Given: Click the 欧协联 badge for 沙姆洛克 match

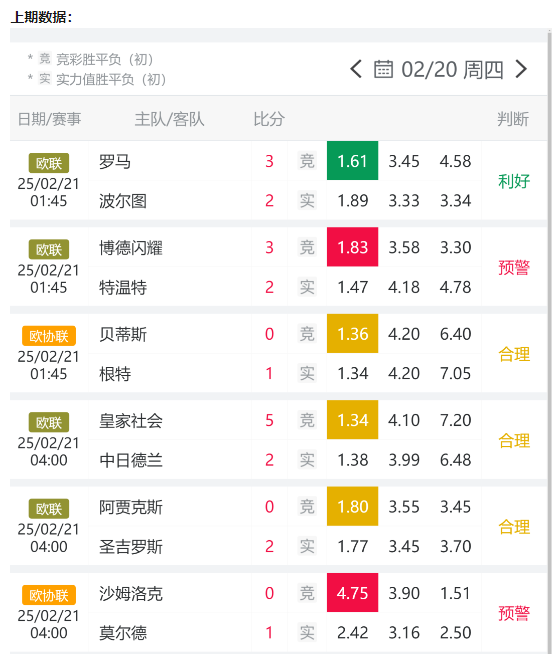Looking at the screenshot, I should coord(49,595).
